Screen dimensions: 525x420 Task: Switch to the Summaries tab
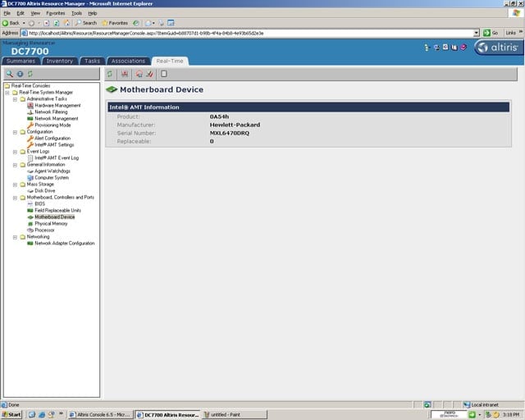(x=21, y=61)
